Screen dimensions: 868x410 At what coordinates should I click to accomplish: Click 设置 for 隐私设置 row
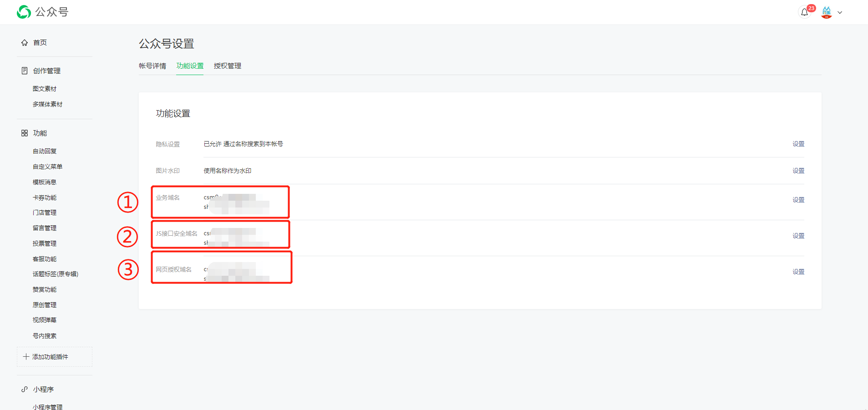click(x=798, y=144)
